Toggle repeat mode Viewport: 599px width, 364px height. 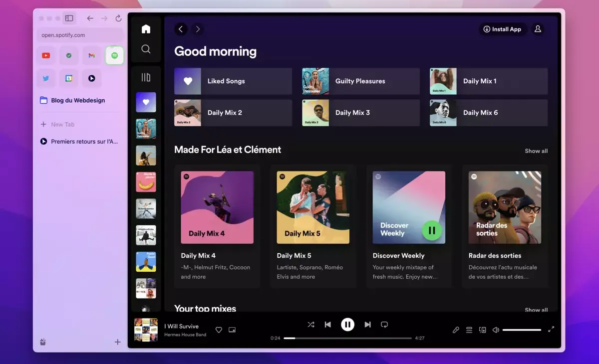384,325
